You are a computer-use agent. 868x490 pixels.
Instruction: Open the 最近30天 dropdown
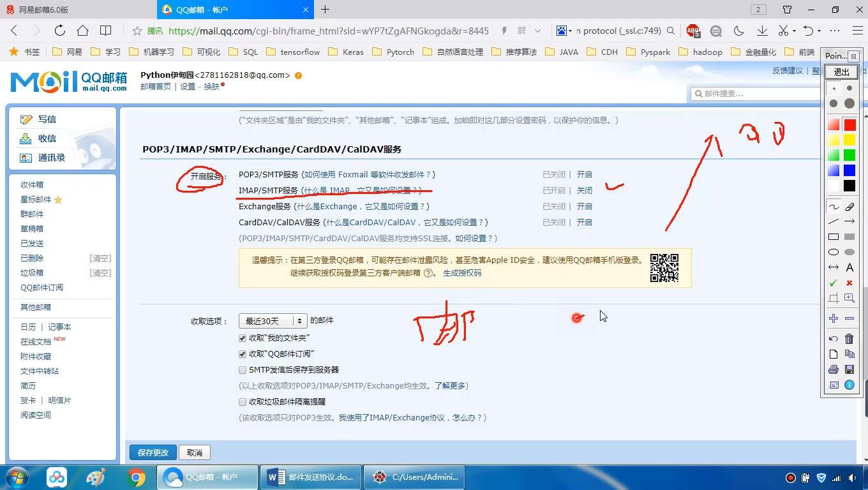pyautogui.click(x=273, y=321)
